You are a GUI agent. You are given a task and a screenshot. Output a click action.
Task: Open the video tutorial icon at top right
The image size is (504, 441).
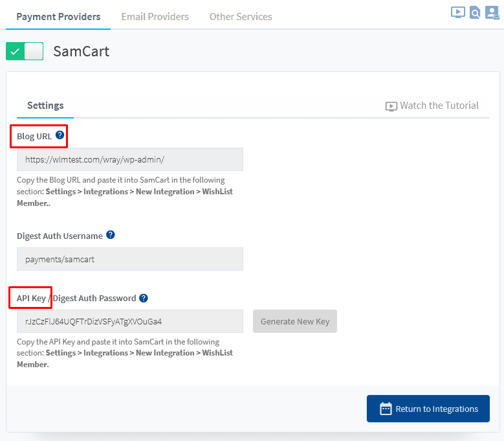pos(457,12)
